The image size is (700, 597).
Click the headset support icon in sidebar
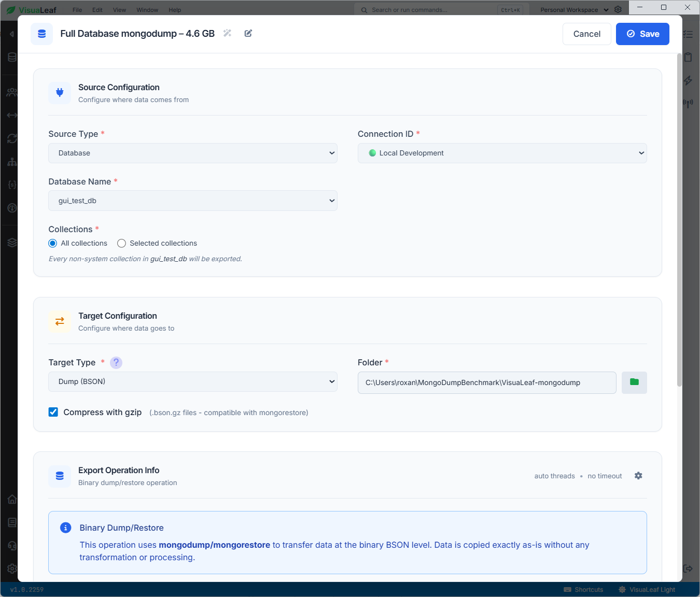[x=12, y=546]
